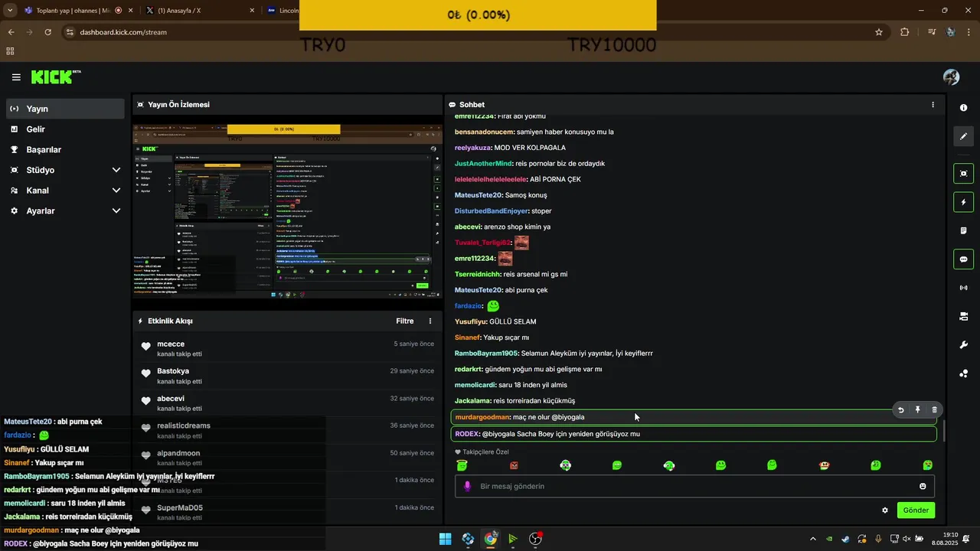
Task: Open the Windows Start menu
Action: click(x=445, y=539)
